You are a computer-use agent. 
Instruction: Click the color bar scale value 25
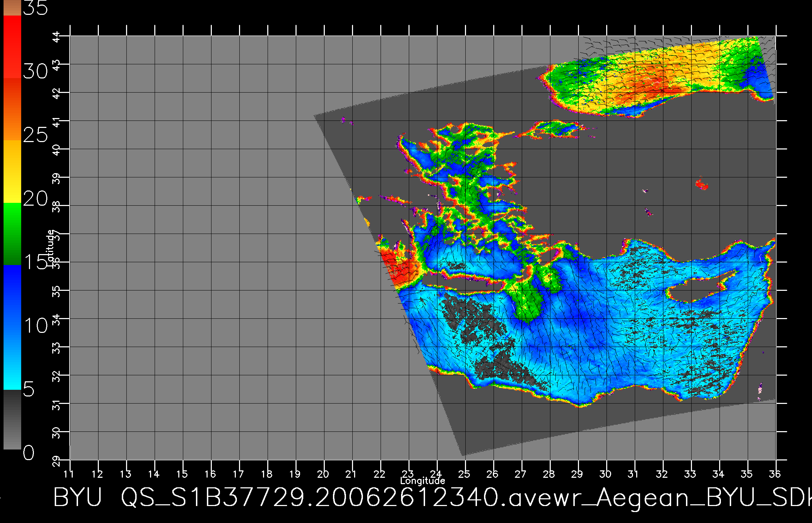click(x=35, y=135)
